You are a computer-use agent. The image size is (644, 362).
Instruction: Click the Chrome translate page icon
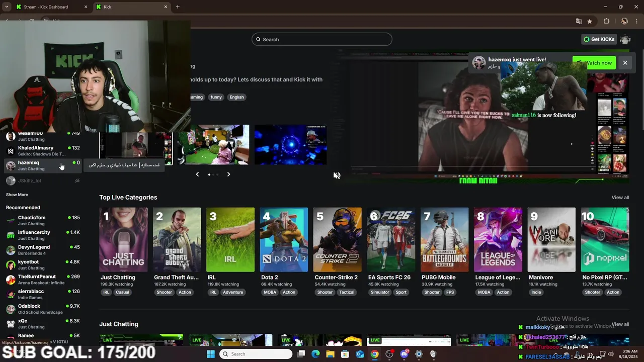click(579, 21)
